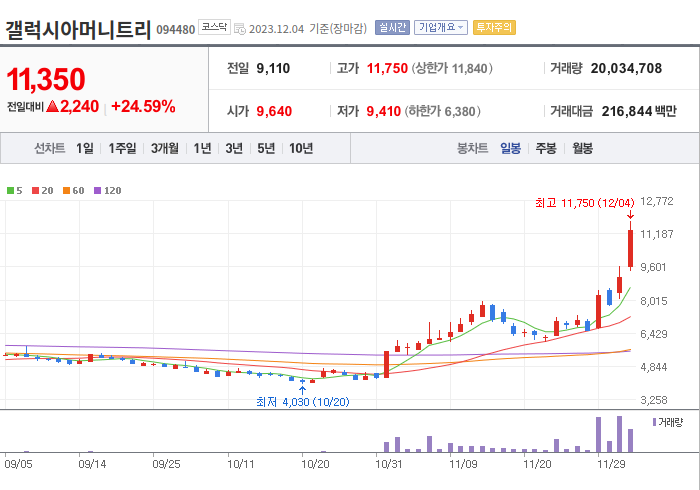
Task: Select the 10년 line chart tab
Action: 301,148
